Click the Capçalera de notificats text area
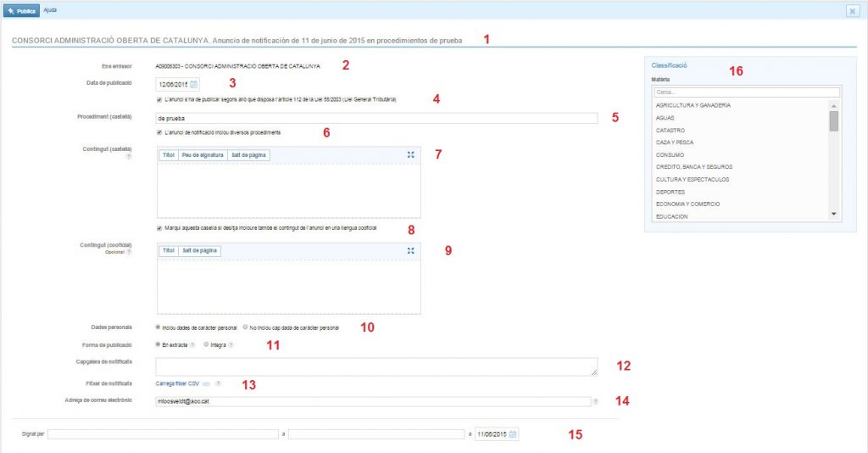Viewport: 868px width, 453px height. (376, 366)
